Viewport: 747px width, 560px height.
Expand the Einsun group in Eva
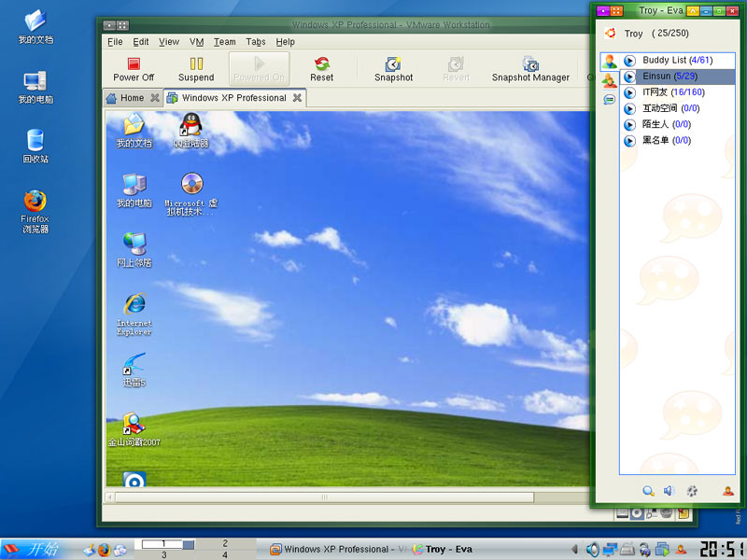(x=629, y=77)
